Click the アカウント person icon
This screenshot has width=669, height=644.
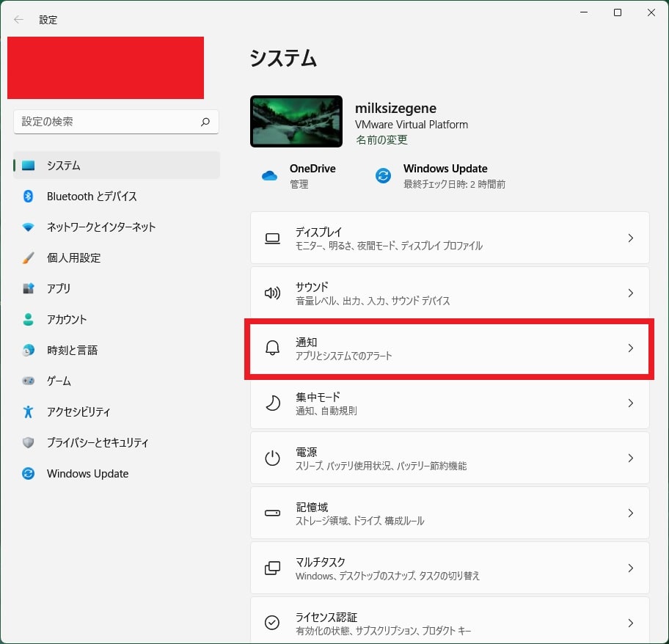pyautogui.click(x=28, y=320)
